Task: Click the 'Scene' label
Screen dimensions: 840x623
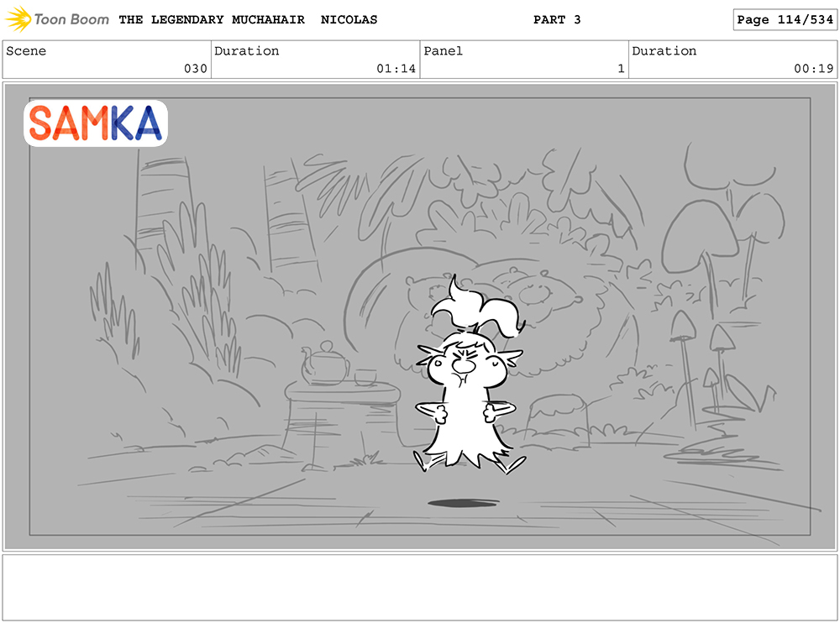Action: coord(26,51)
